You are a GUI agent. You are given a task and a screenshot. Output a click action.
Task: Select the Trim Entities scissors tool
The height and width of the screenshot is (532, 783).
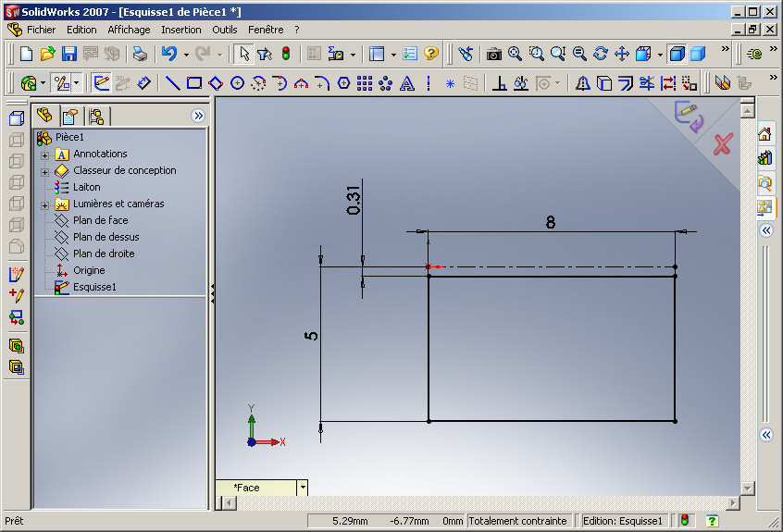(647, 83)
